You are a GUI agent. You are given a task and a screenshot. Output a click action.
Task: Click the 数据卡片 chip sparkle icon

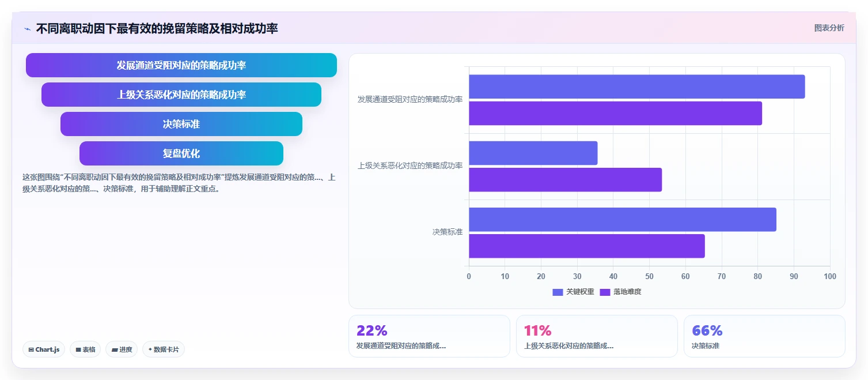150,349
